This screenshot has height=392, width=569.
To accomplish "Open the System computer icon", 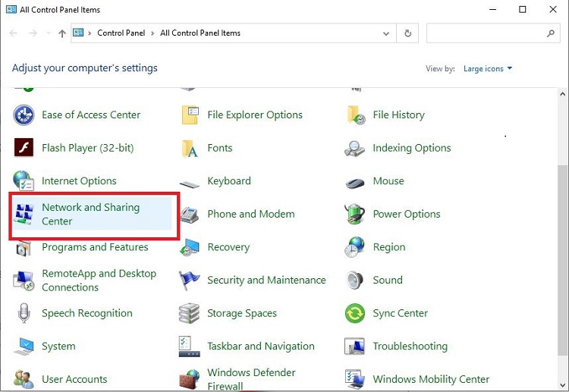I will pos(24,347).
